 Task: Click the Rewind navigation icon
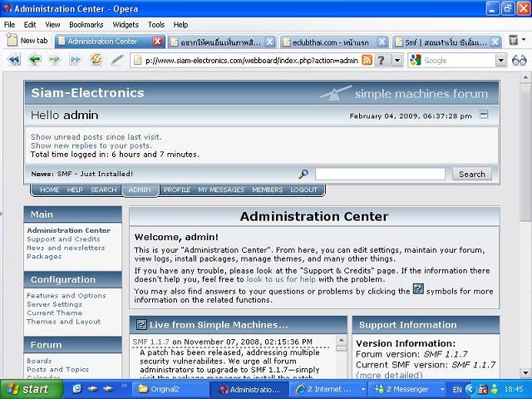[14, 60]
